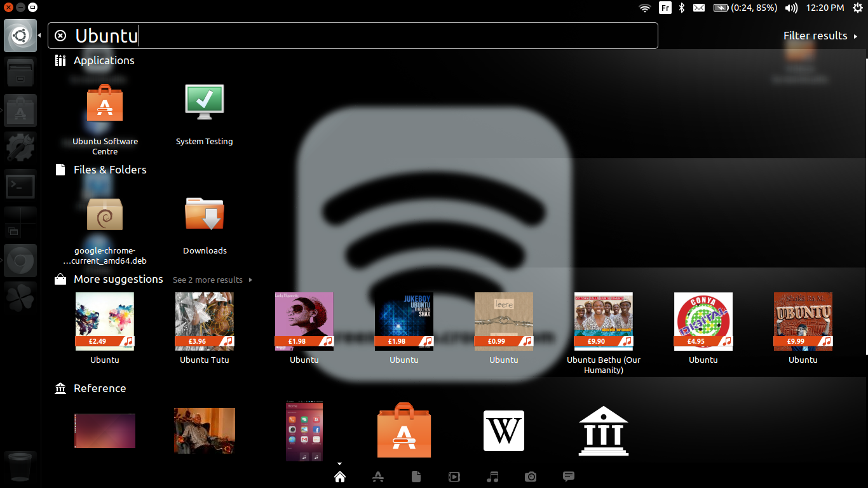Screen dimensions: 868x488
Task: Launch Google Chrome from the launcher
Action: tap(20, 261)
